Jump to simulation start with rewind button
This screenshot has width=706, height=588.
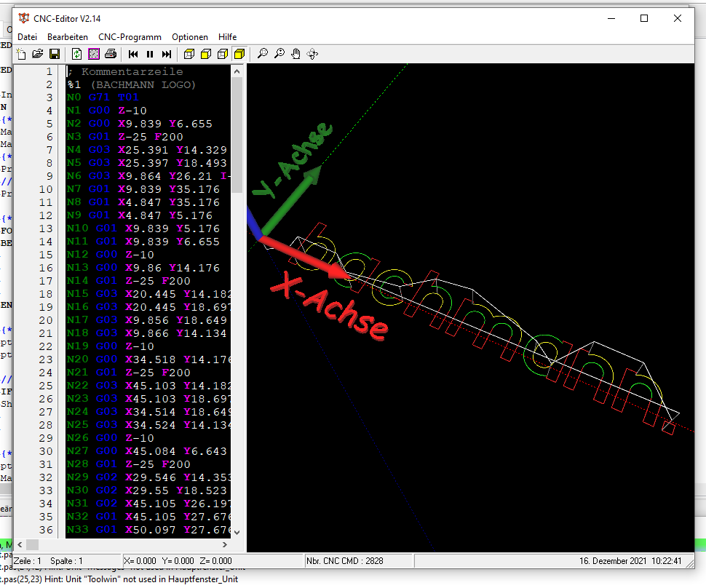[x=133, y=54]
